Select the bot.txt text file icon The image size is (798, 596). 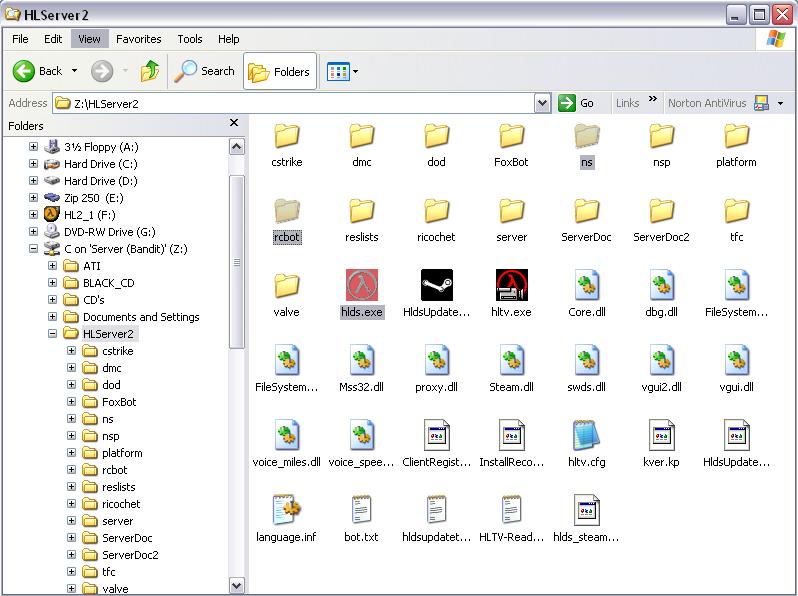[361, 509]
